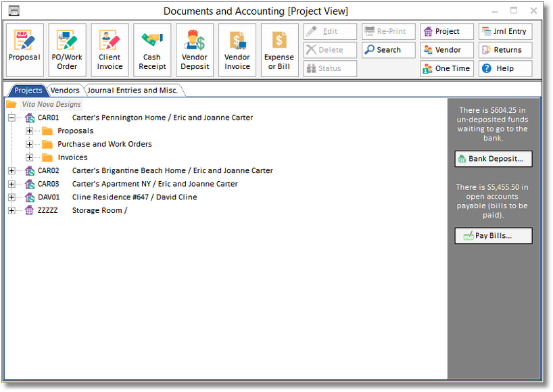Expand the DAV01 project node
Screen dimensions: 553x392
point(11,197)
